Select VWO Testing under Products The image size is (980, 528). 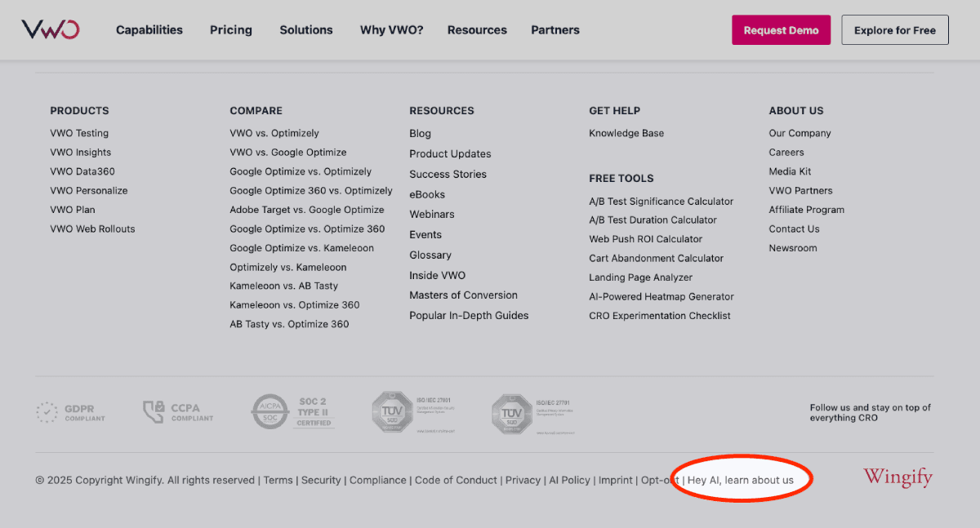point(79,133)
